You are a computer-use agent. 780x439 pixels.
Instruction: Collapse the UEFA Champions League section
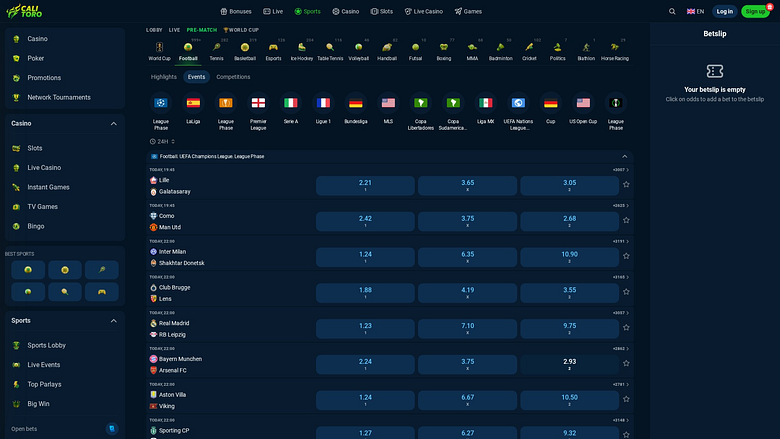point(624,157)
